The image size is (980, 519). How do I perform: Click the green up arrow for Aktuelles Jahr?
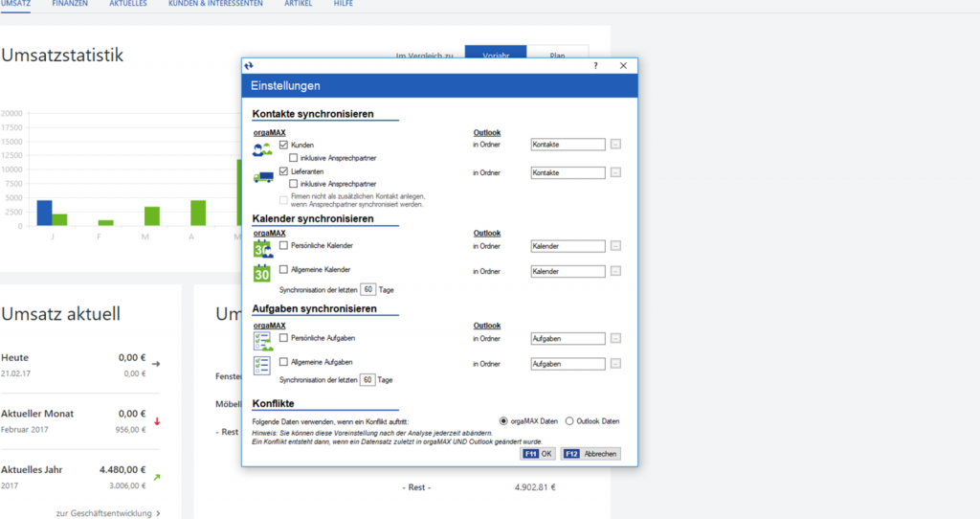coord(157,477)
